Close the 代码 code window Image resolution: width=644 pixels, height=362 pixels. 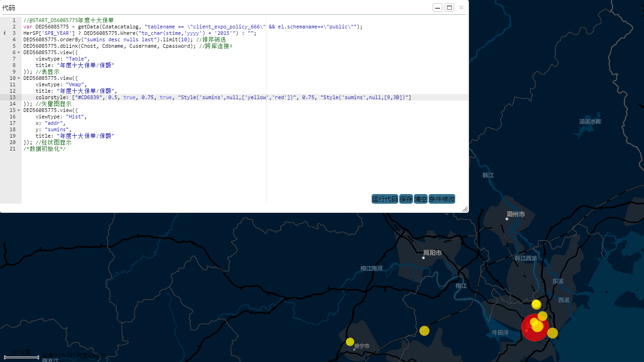tap(462, 7)
